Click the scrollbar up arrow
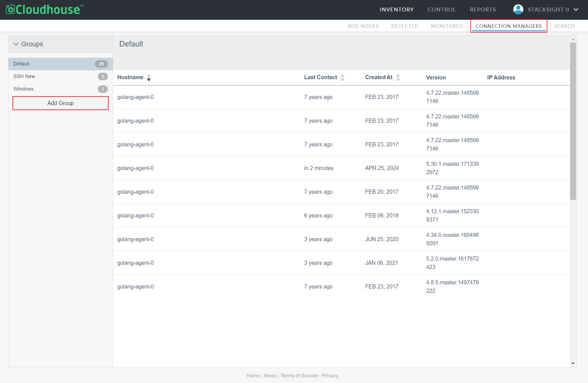This screenshot has width=588, height=383. tap(573, 39)
